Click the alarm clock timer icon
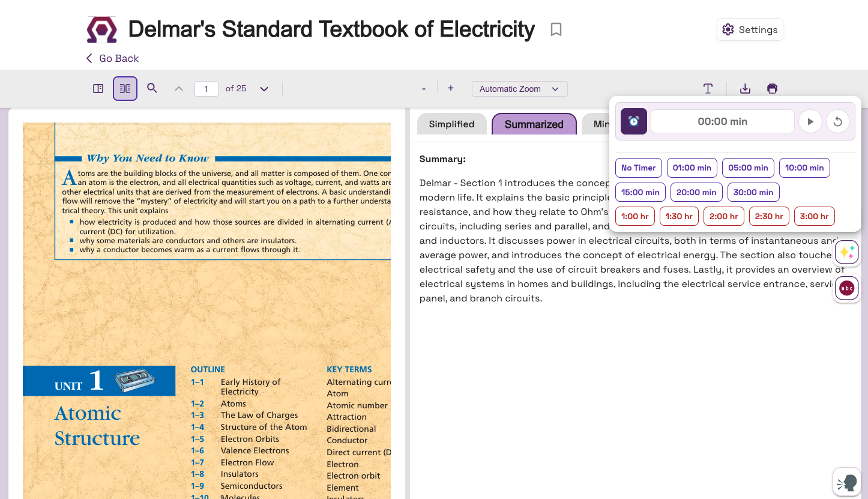Screen dimensions: 868x499 click(634, 121)
